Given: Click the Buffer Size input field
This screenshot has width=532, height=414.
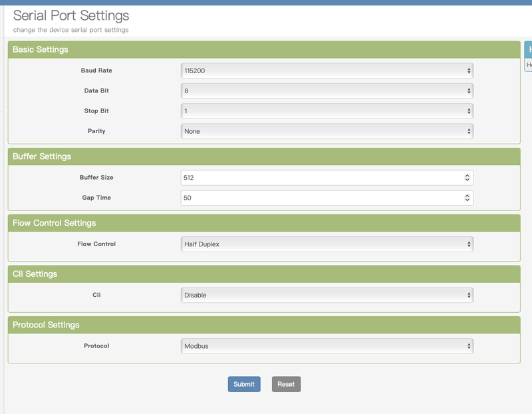Looking at the screenshot, I should tap(327, 178).
